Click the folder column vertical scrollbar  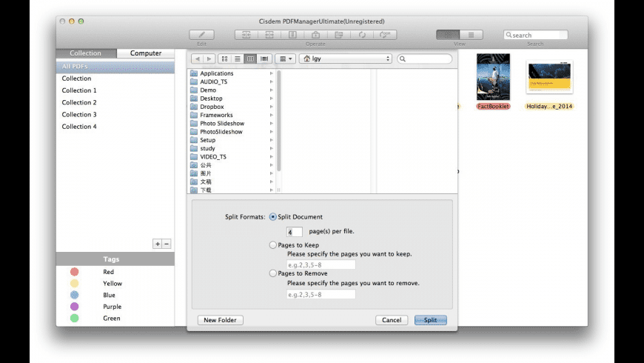[279, 121]
